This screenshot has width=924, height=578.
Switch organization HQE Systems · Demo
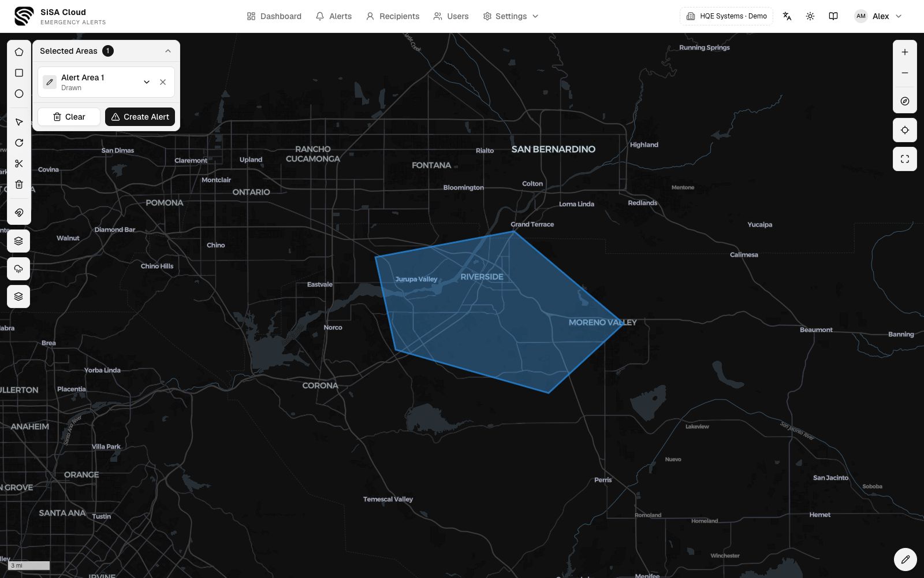click(726, 16)
